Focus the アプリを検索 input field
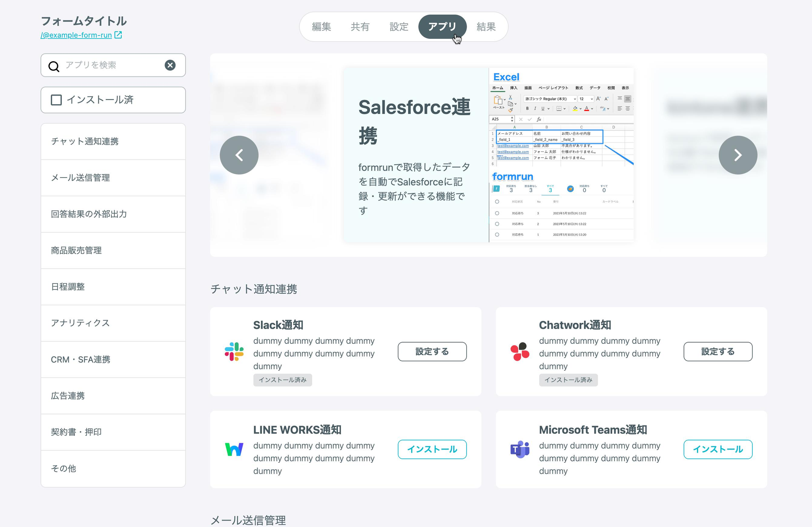 click(x=113, y=65)
